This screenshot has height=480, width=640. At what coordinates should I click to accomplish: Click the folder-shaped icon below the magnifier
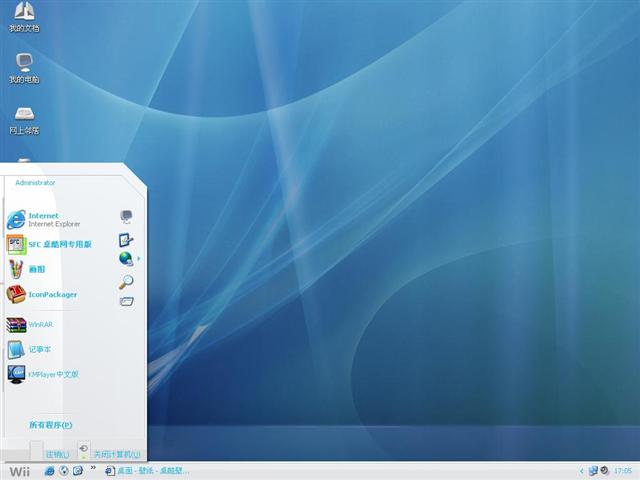pyautogui.click(x=127, y=302)
